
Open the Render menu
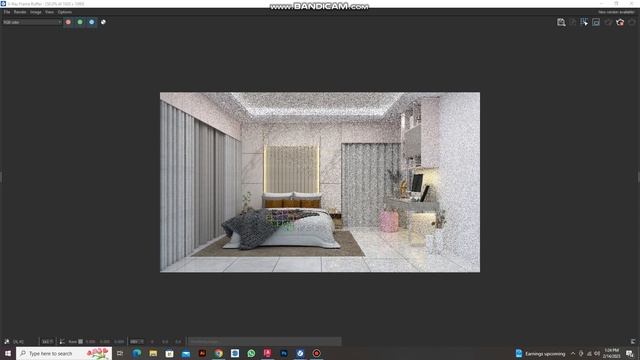(x=20, y=12)
